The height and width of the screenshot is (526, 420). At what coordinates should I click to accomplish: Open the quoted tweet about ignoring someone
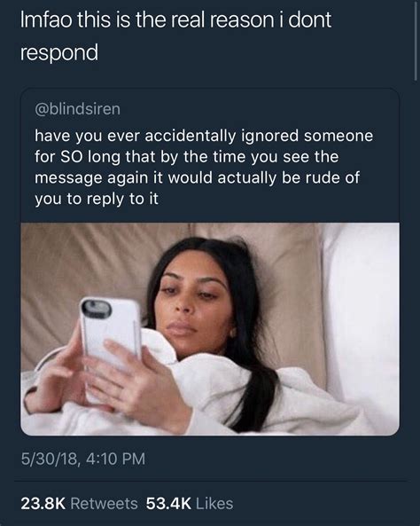tap(210, 262)
